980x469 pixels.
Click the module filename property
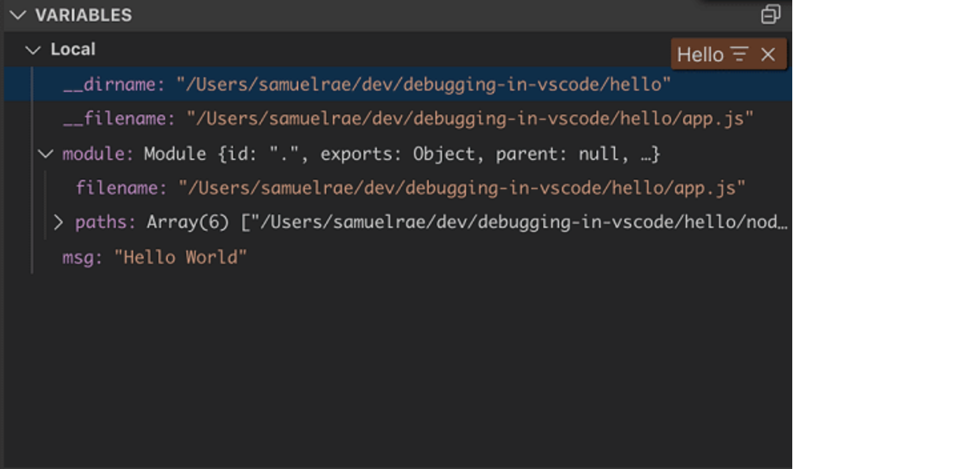[x=121, y=188]
